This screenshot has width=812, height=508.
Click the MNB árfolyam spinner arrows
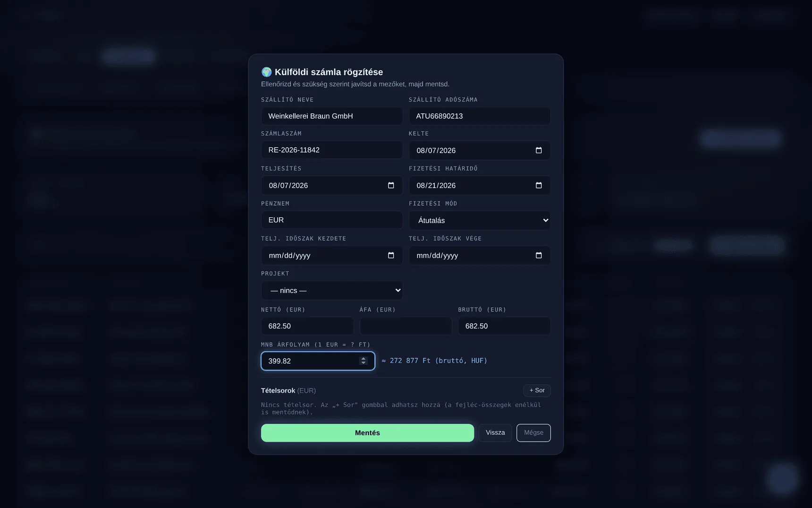(363, 361)
